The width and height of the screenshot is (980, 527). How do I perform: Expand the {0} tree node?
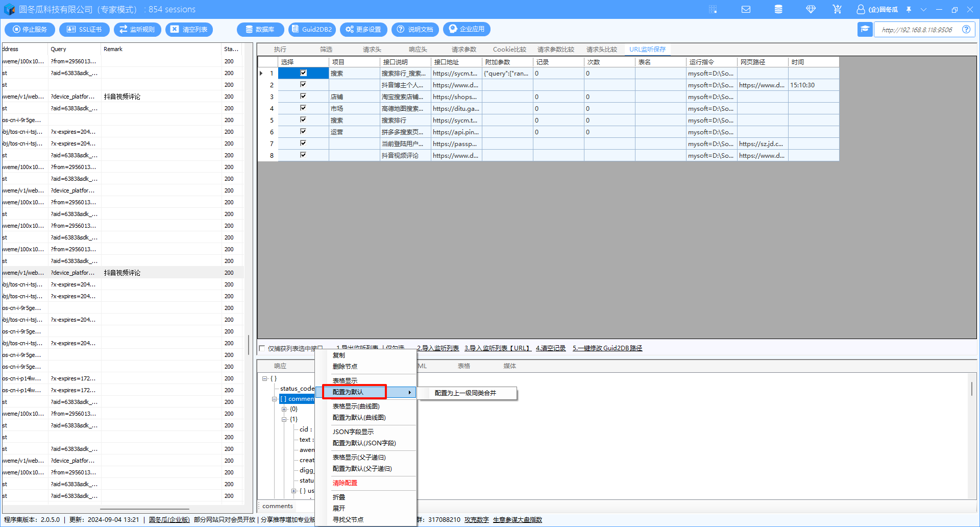284,409
